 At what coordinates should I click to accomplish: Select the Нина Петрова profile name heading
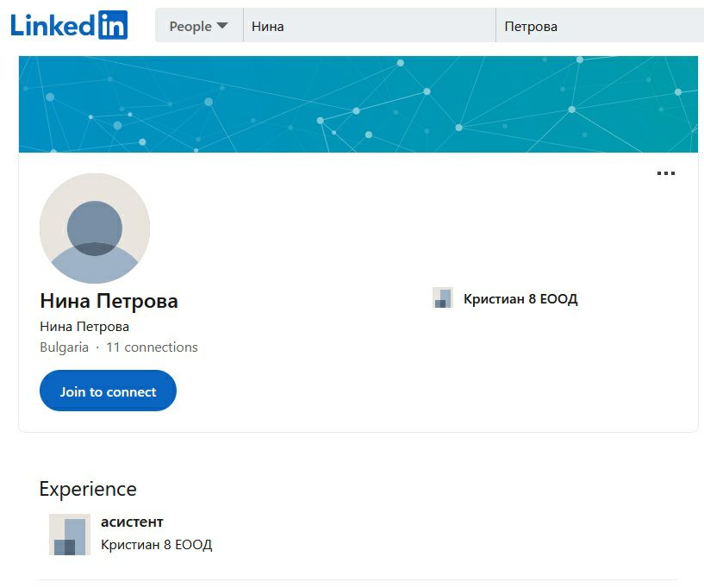click(109, 301)
